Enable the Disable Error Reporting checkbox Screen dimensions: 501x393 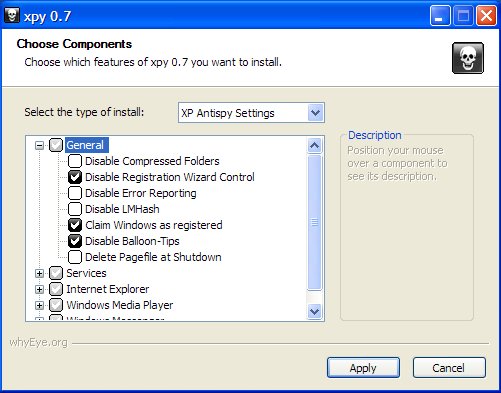75,193
